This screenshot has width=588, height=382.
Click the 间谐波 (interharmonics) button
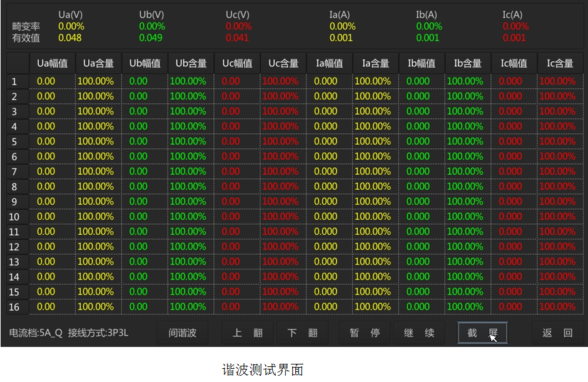[x=182, y=333]
